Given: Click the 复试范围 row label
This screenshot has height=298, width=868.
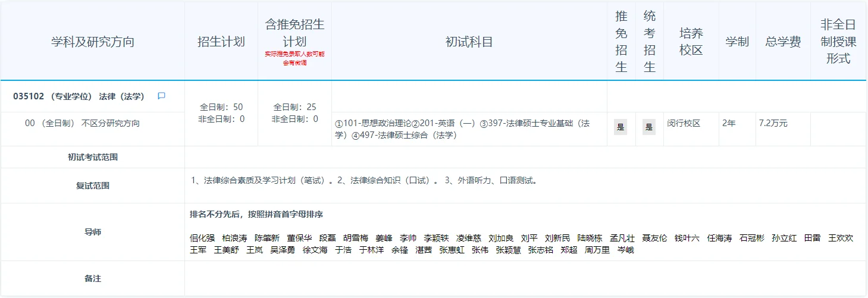Looking at the screenshot, I should coord(93,186).
